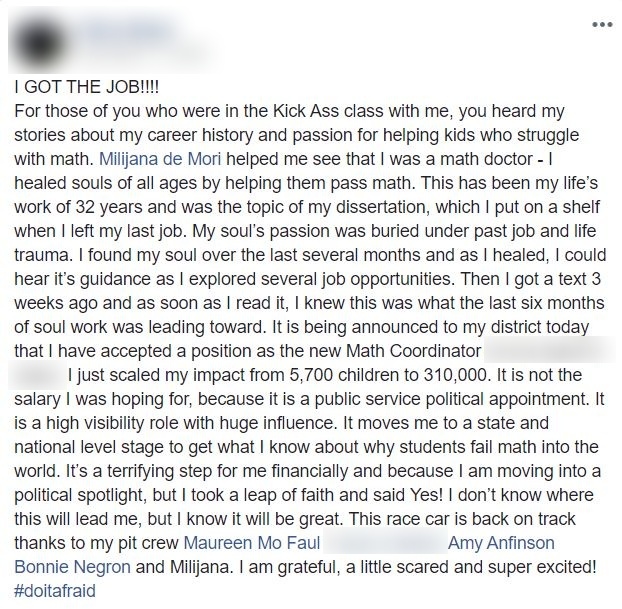Open Amy Anfinson's tagged profile

tap(501, 543)
